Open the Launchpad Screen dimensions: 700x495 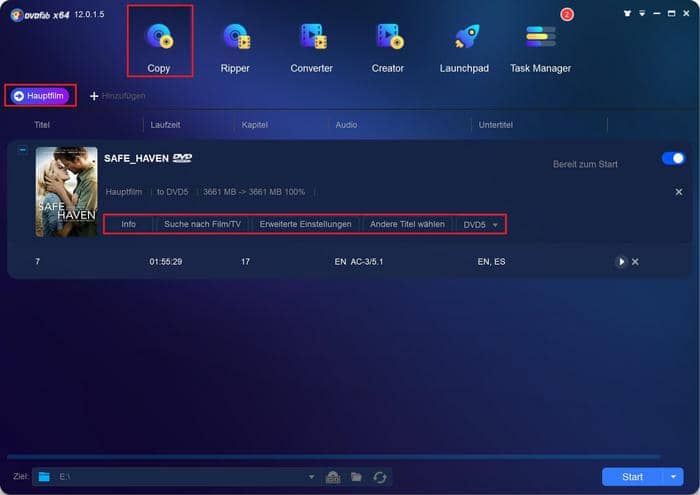tap(464, 48)
